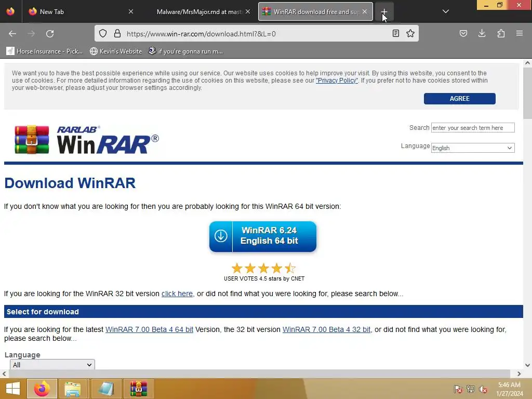Go back with the back arrow
Viewport: 532px width, 399px height.
pos(12,34)
